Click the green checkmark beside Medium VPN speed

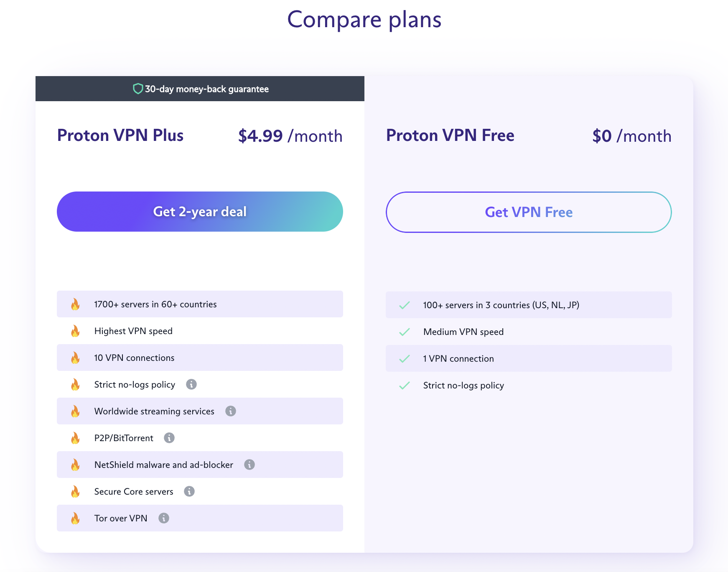coord(404,332)
